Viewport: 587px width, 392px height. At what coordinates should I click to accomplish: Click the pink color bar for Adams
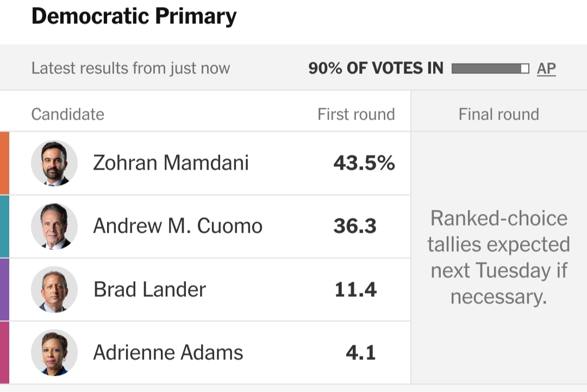click(x=4, y=352)
